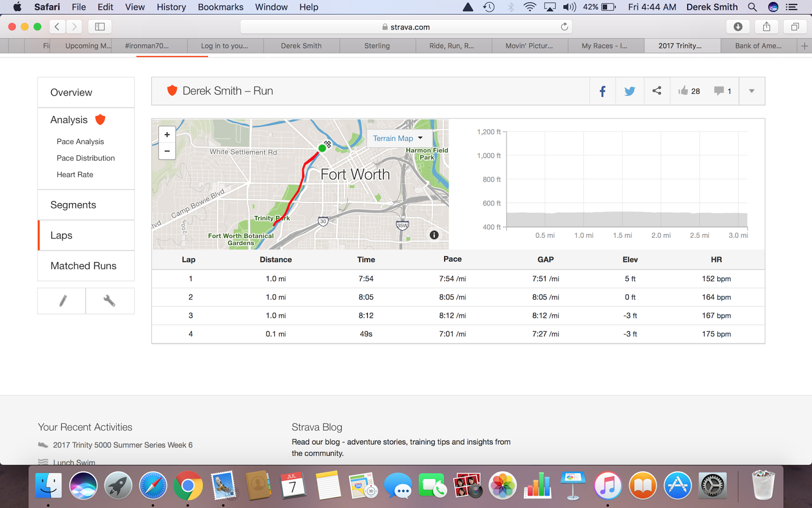812x508 pixels.
Task: Select the Laps section
Action: pyautogui.click(x=86, y=235)
